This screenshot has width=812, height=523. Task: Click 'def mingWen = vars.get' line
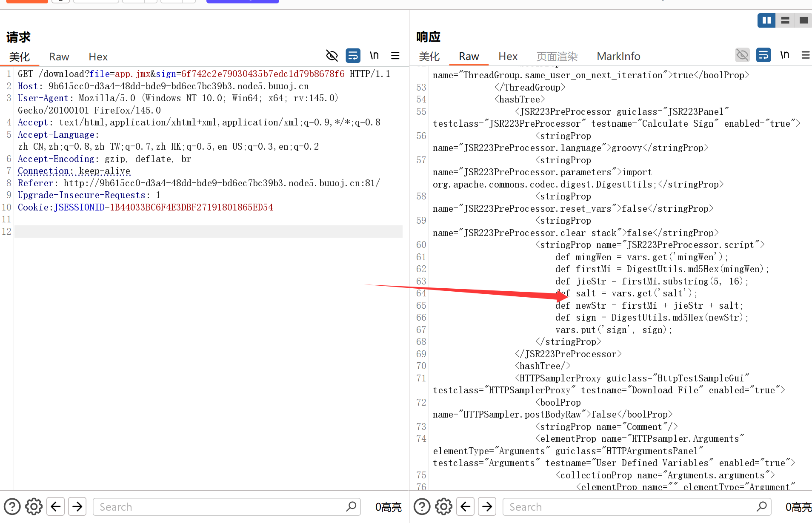click(x=642, y=257)
